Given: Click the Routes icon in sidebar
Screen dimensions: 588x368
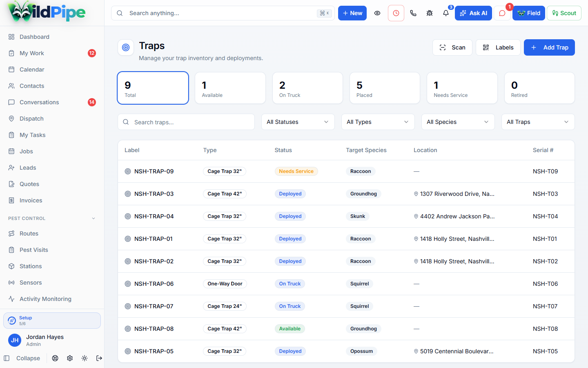Looking at the screenshot, I should pyautogui.click(x=11, y=233).
